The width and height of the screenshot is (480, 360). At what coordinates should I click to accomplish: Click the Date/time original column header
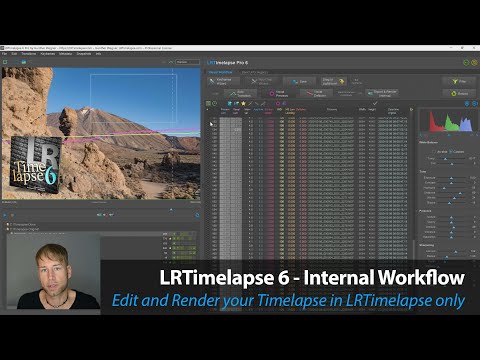(393, 111)
